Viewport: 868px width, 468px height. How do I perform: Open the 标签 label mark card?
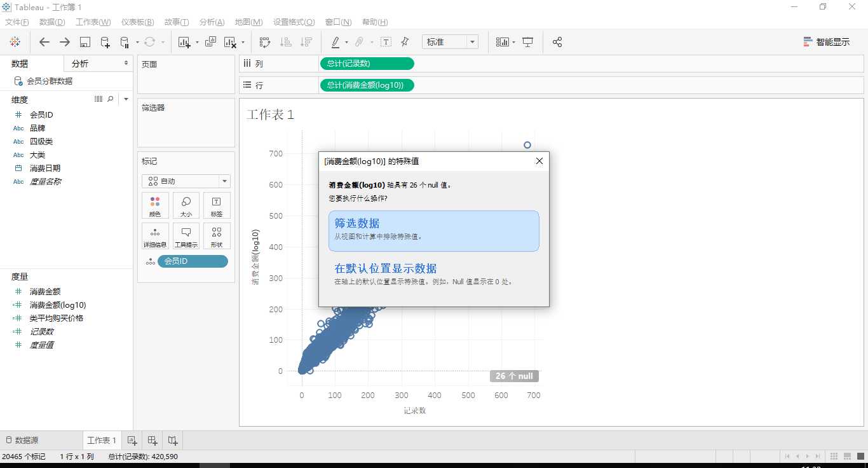click(217, 205)
